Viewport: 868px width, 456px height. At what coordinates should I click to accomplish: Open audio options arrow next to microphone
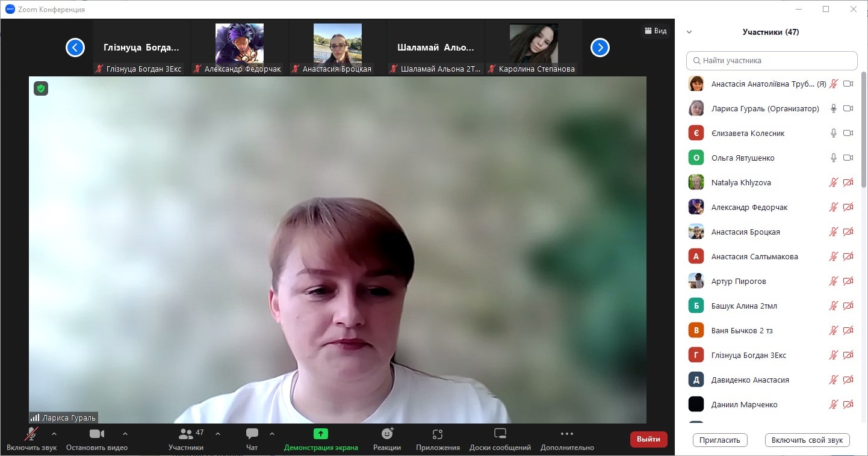coord(54,434)
